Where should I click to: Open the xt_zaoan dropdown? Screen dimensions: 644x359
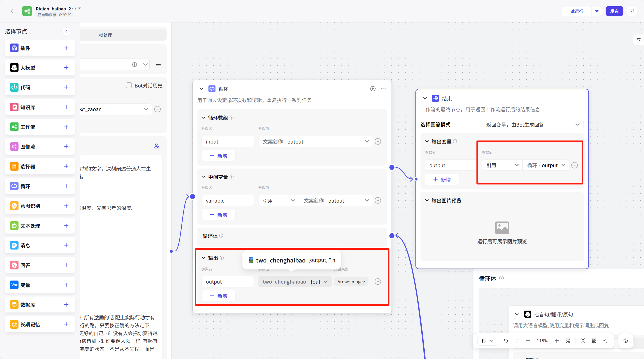115,109
